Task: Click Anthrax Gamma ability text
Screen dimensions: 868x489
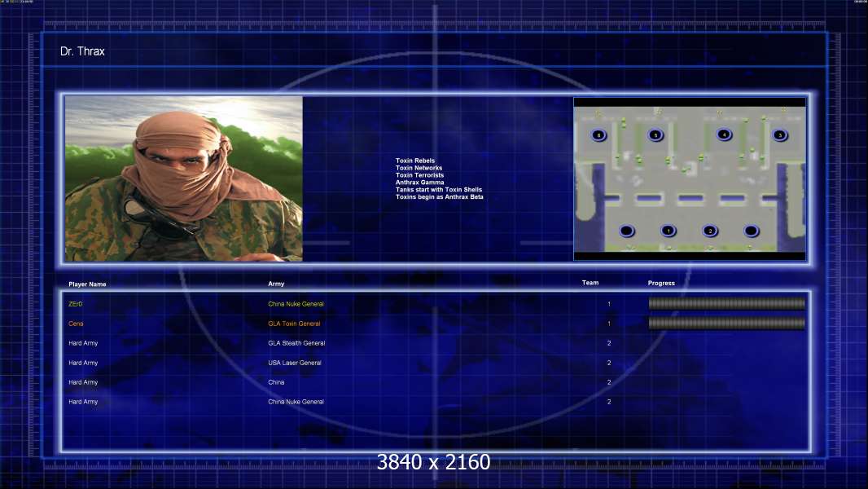Action: pyautogui.click(x=419, y=183)
